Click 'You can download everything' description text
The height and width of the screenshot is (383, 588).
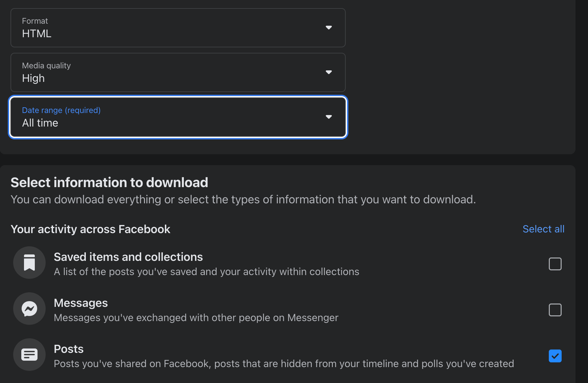coord(243,200)
